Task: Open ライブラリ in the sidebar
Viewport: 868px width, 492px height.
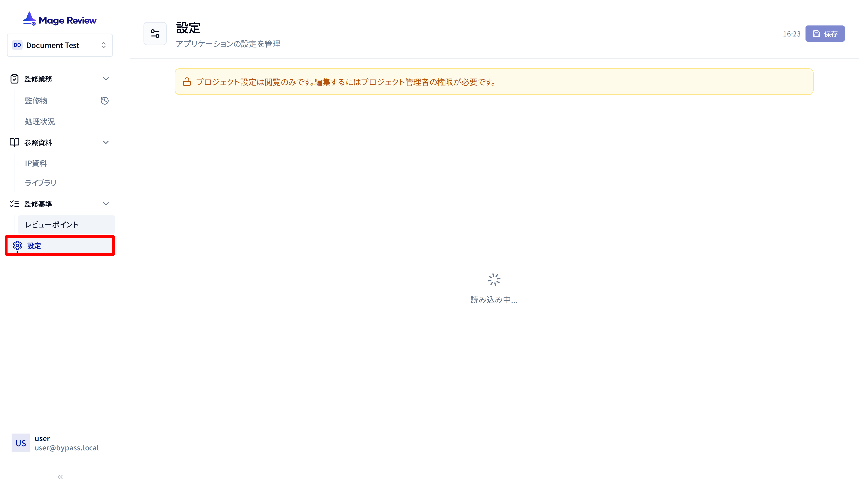Action: 41,183
